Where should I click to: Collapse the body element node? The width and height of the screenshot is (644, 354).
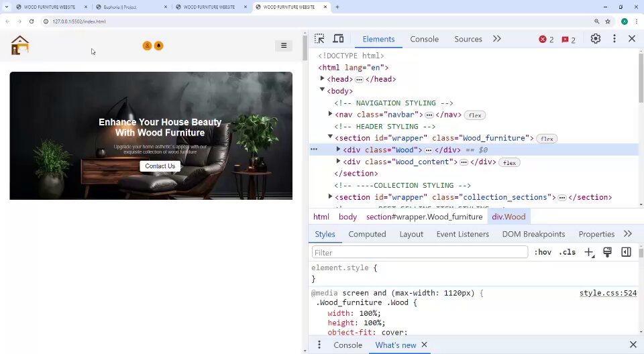pos(323,90)
